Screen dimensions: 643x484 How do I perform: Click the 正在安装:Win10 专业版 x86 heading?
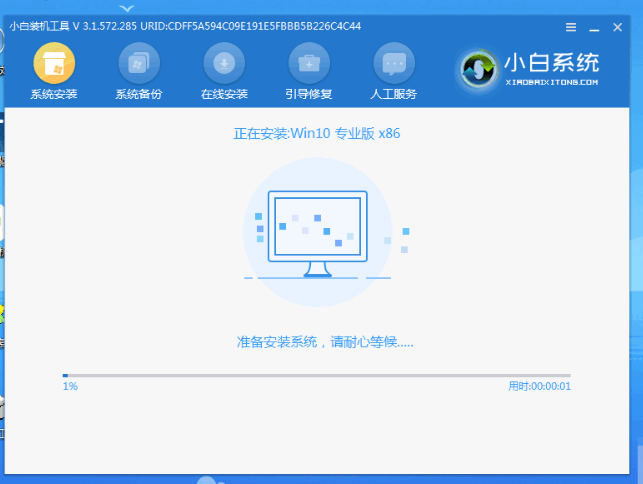317,133
